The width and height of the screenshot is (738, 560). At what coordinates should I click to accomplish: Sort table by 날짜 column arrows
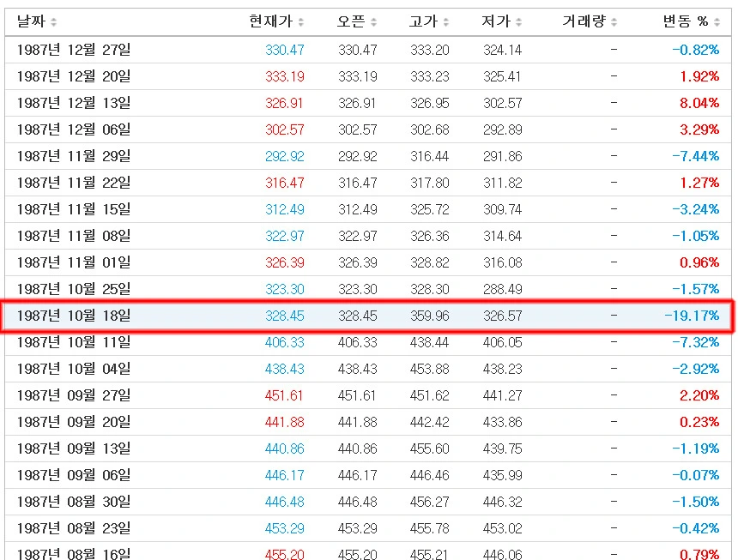pyautogui.click(x=54, y=22)
